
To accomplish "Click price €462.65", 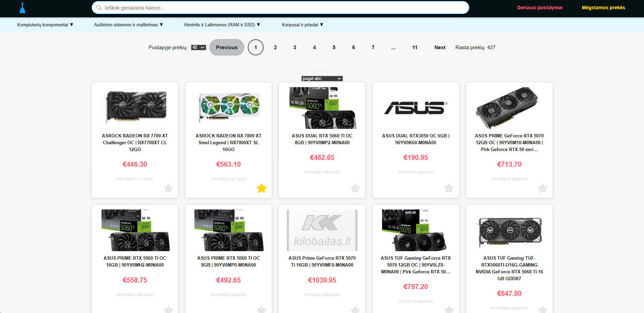I will click(322, 158).
